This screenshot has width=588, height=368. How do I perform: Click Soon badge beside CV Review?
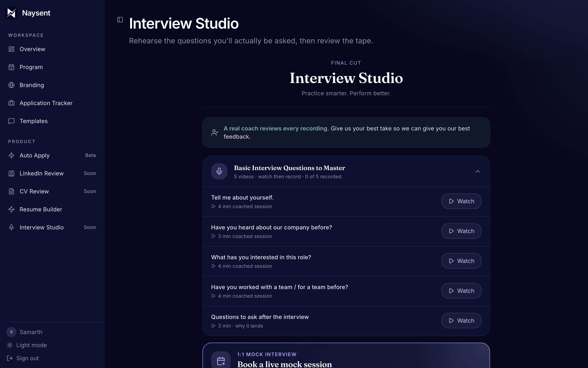click(90, 192)
